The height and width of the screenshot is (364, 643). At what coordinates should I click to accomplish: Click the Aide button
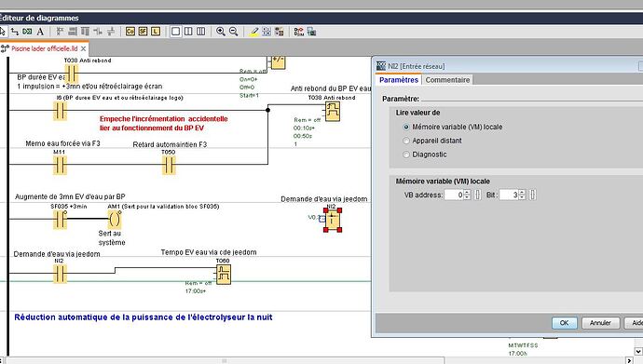(634, 323)
